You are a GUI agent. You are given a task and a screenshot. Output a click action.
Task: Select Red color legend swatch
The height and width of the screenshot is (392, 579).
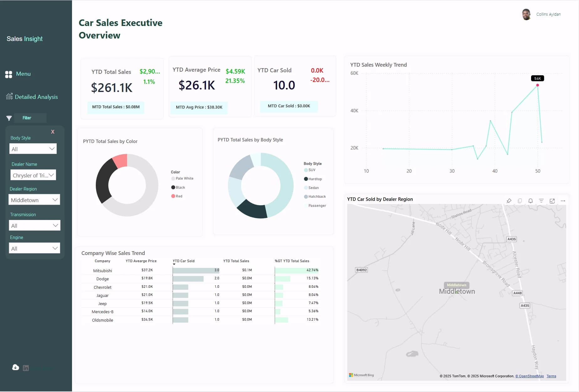point(173,196)
